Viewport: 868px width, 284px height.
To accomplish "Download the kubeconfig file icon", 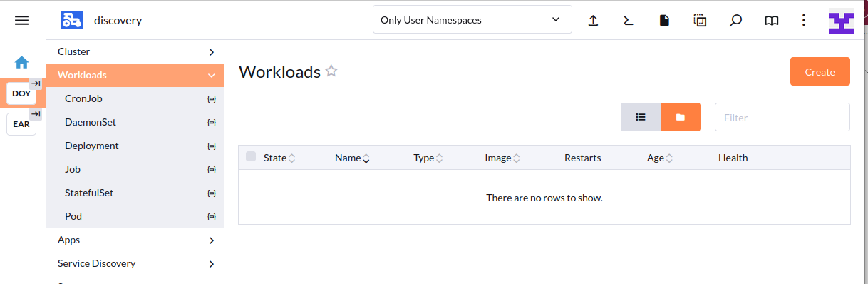I will point(664,21).
